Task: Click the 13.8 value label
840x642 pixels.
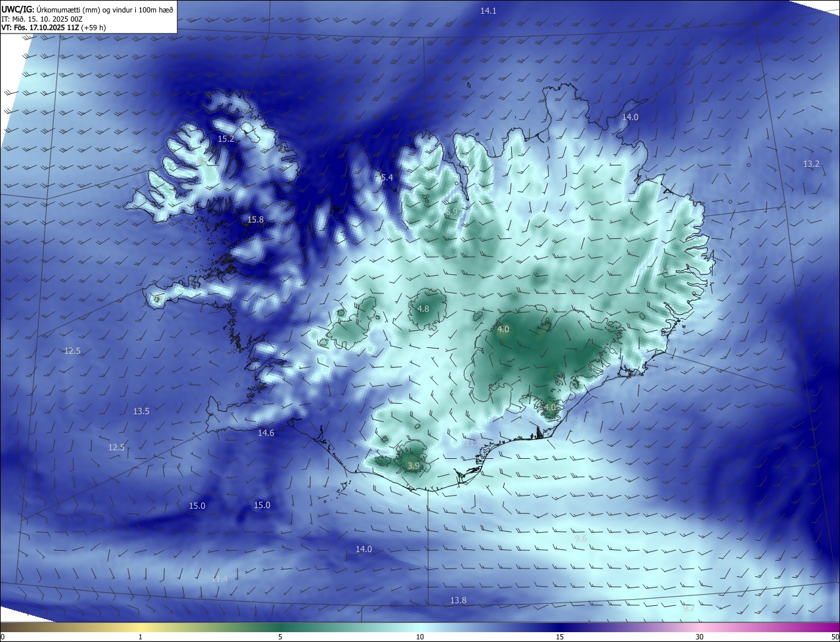Action: pos(458,600)
